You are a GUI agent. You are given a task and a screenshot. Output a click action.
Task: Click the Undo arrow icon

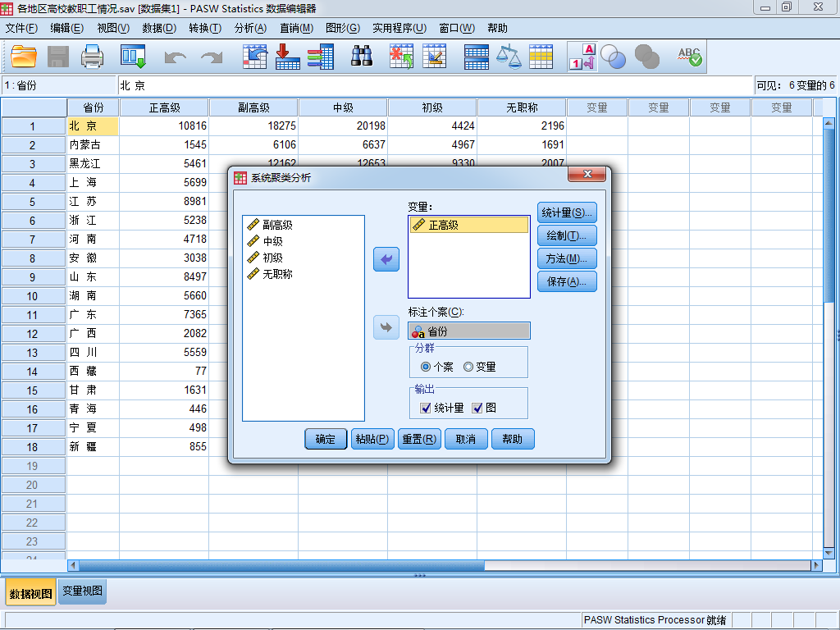coord(176,57)
